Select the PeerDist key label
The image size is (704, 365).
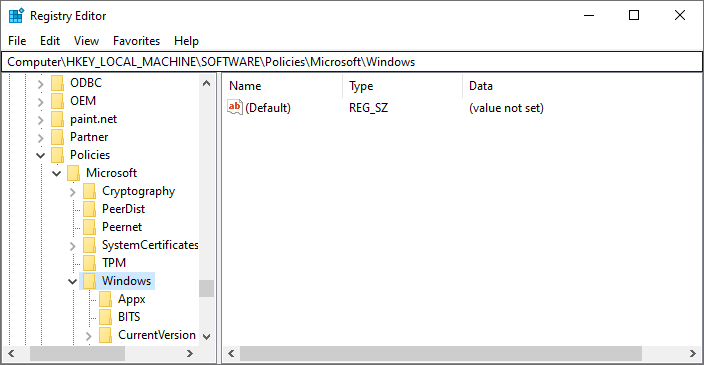coord(123,209)
